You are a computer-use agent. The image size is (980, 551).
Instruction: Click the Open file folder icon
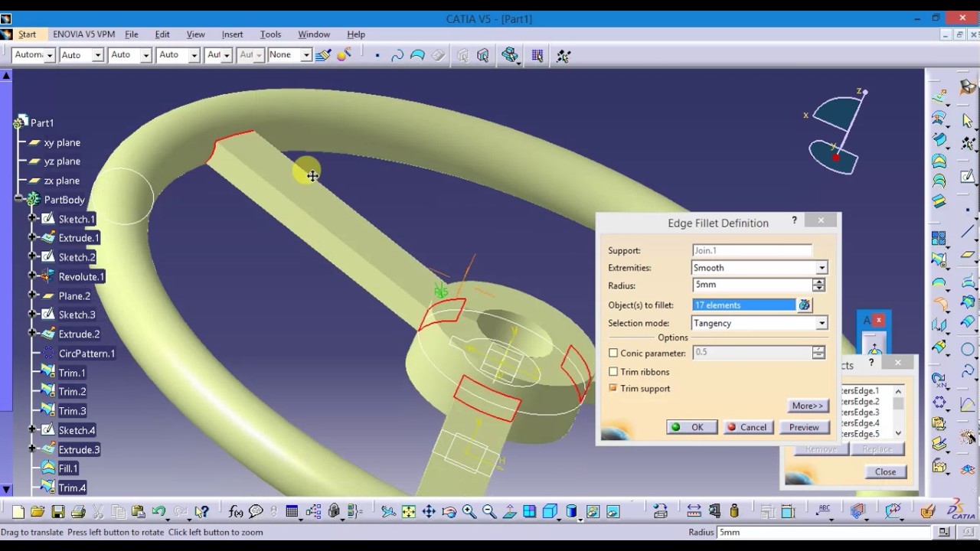[x=38, y=512]
